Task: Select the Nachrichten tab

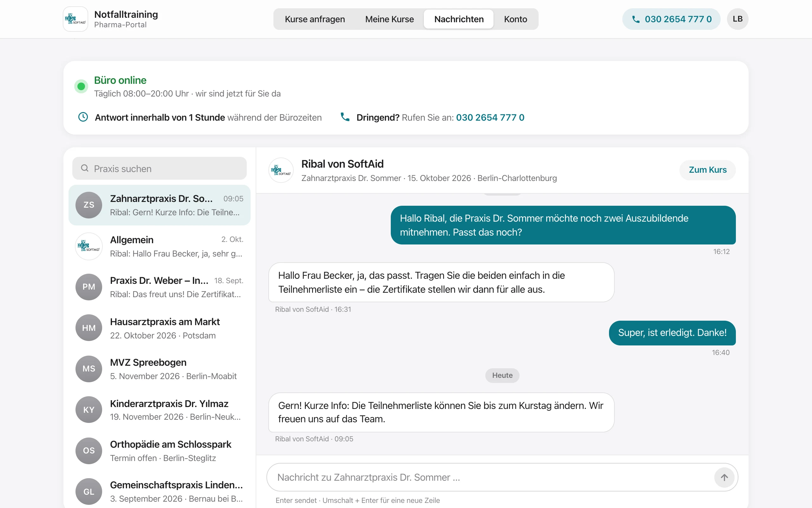Action: (459, 19)
